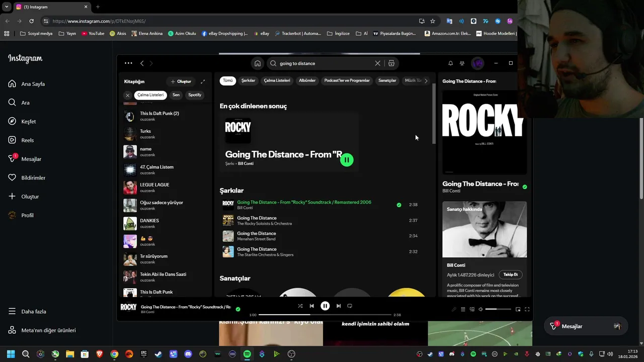The image size is (644, 362).
Task: Toggle saved checkmark in now playing bar
Action: click(238, 309)
